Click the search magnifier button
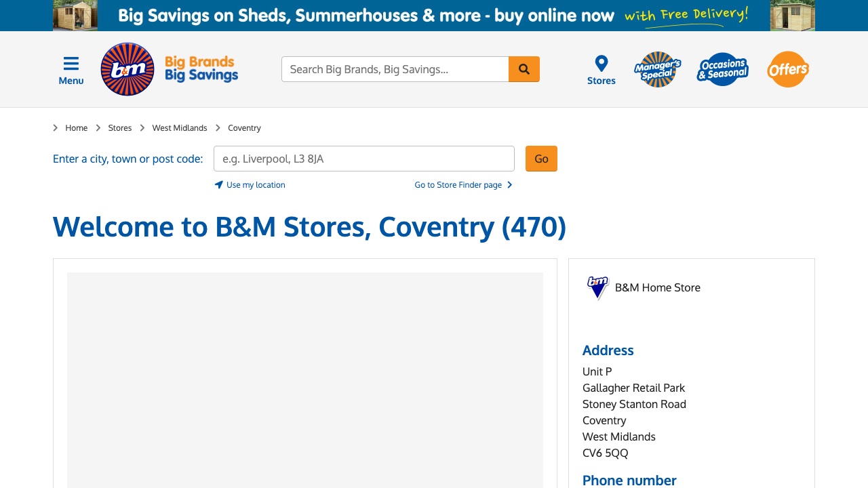This screenshot has height=488, width=868. 524,68
